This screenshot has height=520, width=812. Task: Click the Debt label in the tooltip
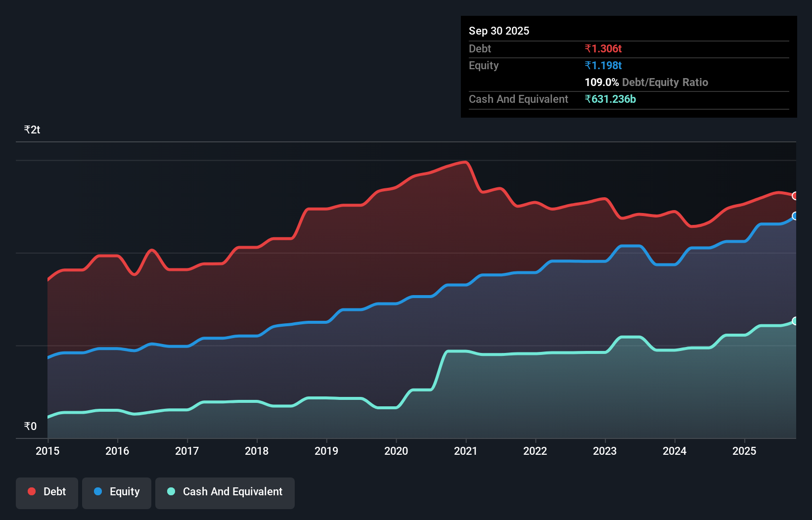[x=480, y=48]
